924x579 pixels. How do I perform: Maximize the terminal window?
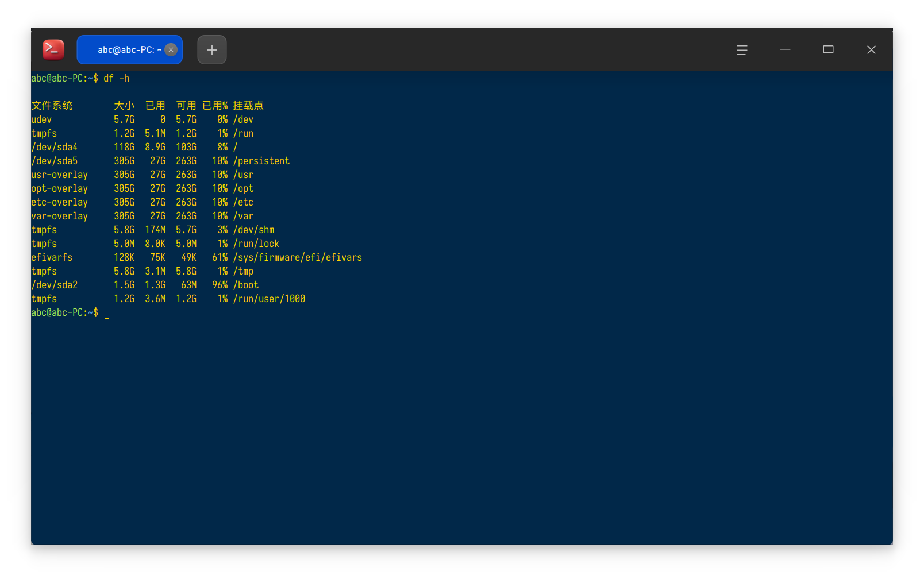(828, 50)
